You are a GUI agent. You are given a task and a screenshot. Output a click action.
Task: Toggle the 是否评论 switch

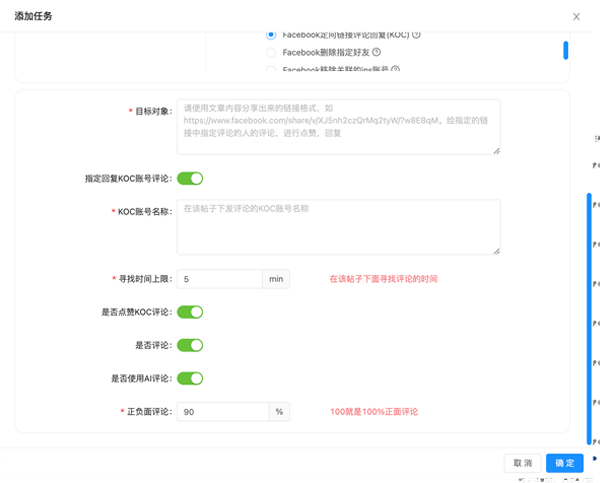[x=190, y=345]
